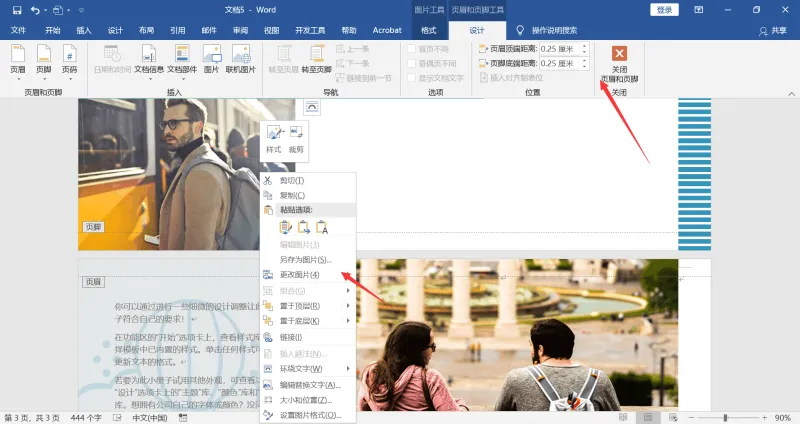Open the 页码 page number menu
The height and width of the screenshot is (424, 800).
pyautogui.click(x=70, y=62)
